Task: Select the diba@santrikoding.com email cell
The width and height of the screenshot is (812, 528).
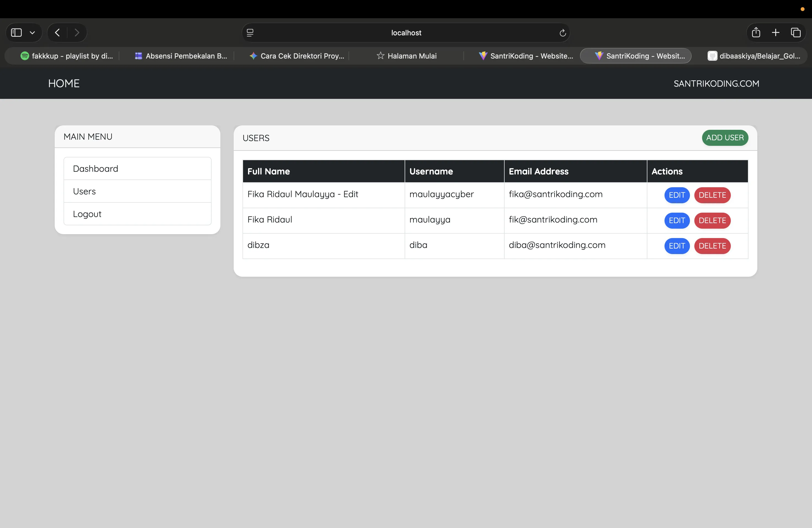Action: click(576, 246)
